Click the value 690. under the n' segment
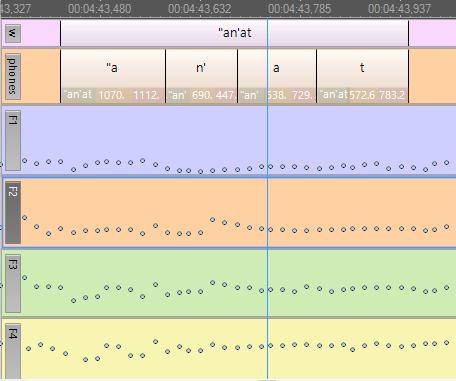The image size is (456, 381). pyautogui.click(x=201, y=95)
